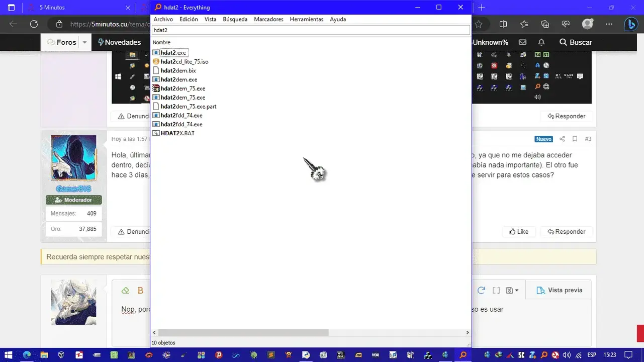
Task: Open the Marcadores menu in Everything
Action: (268, 19)
